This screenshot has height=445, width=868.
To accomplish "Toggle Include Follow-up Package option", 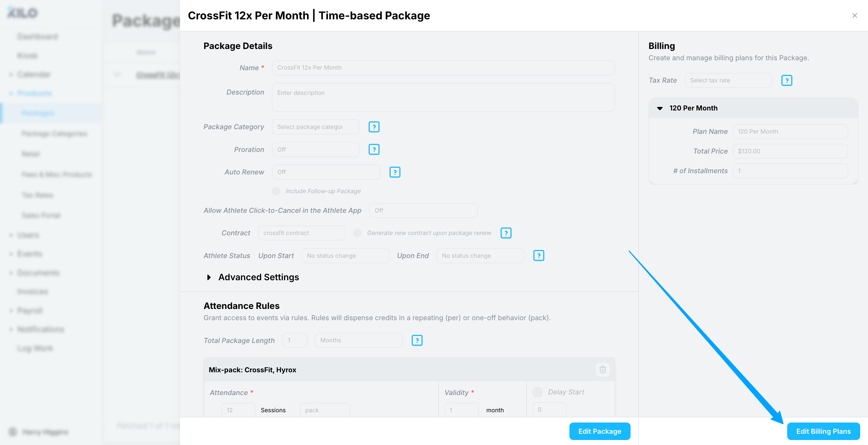I will tap(276, 191).
